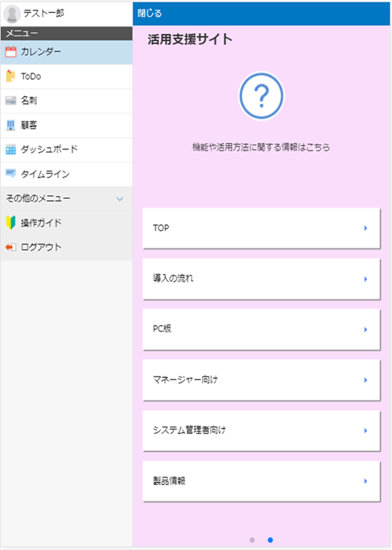Viewport: 392px width, 550px height.
Task: Click the user avatar of テスト一郎
Action: [12, 14]
